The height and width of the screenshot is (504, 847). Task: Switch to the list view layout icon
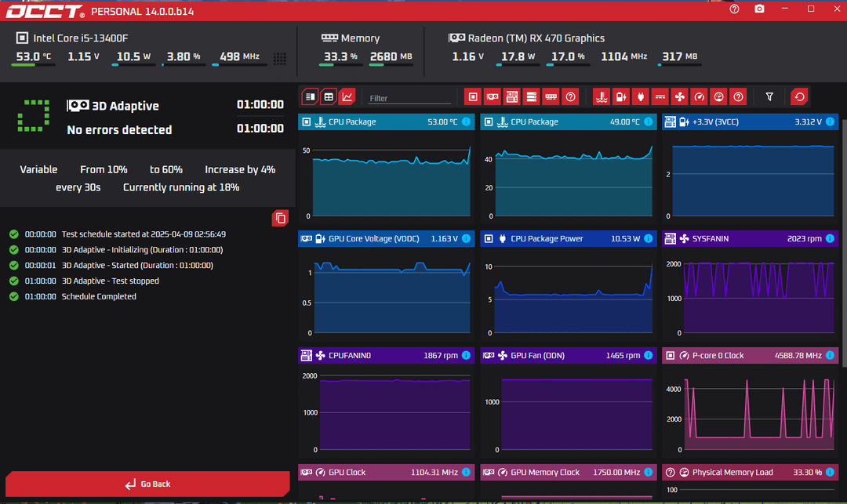pos(310,97)
